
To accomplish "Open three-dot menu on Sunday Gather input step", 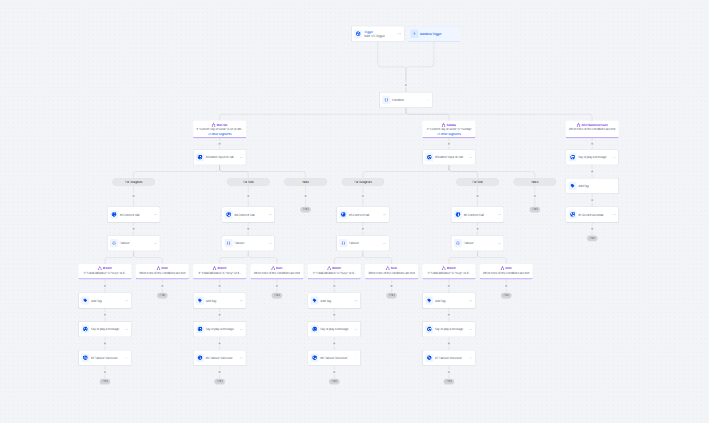I will [x=470, y=157].
